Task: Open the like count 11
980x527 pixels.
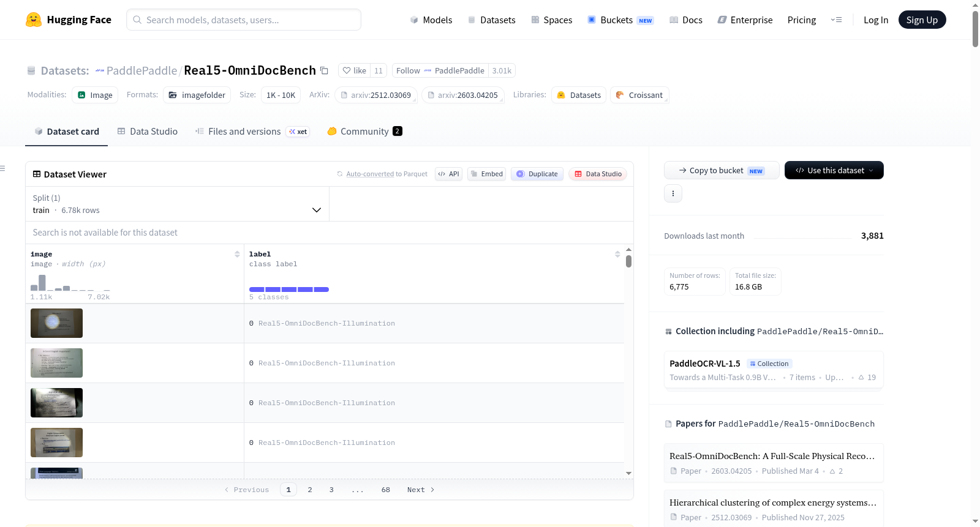Action: (x=379, y=70)
